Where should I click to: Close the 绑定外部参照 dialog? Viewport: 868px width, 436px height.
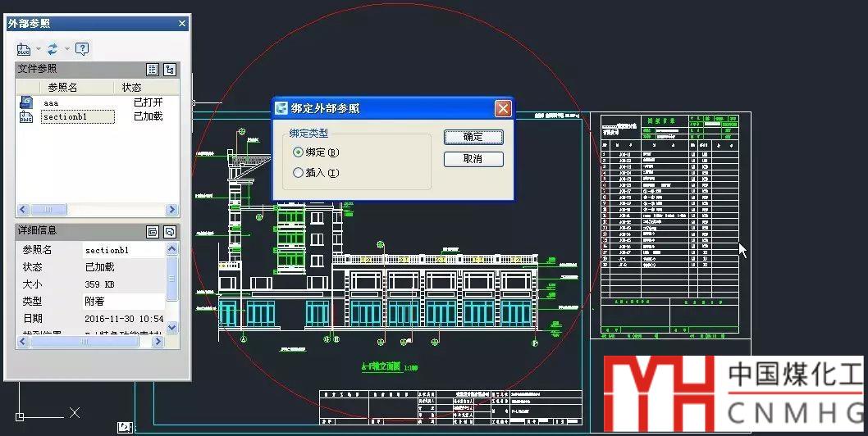(x=503, y=108)
